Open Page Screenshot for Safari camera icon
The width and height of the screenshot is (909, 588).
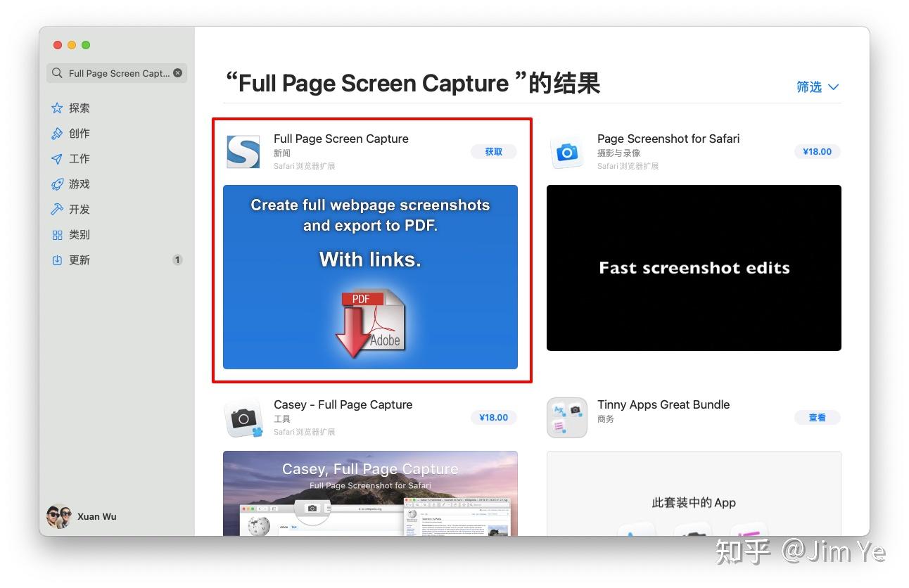567,151
